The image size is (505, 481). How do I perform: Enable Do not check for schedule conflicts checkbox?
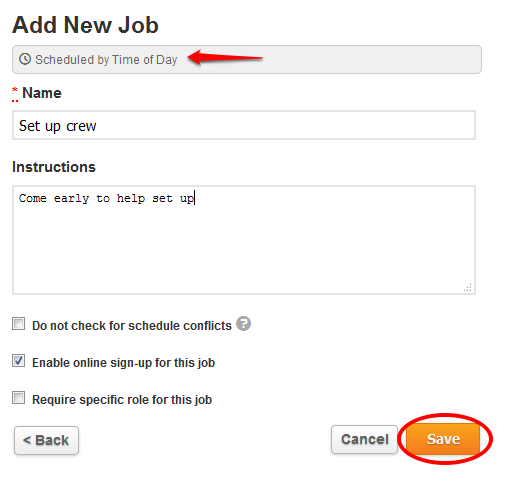click(19, 324)
